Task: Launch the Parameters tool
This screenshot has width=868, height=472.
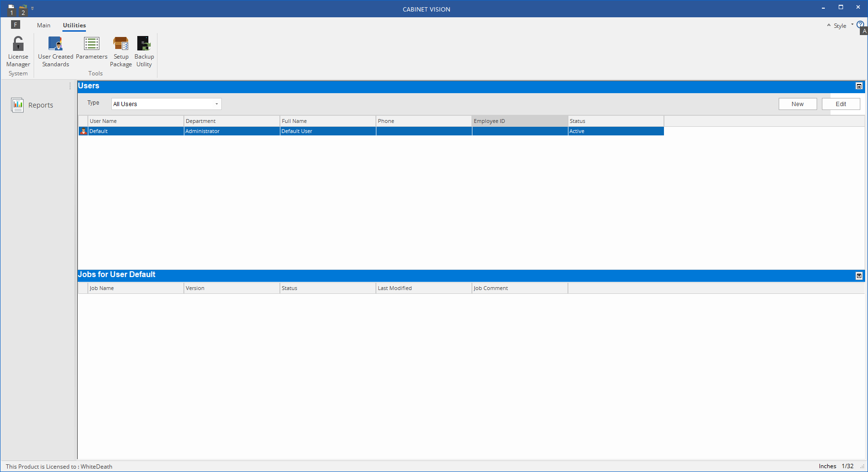Action: pos(91,48)
